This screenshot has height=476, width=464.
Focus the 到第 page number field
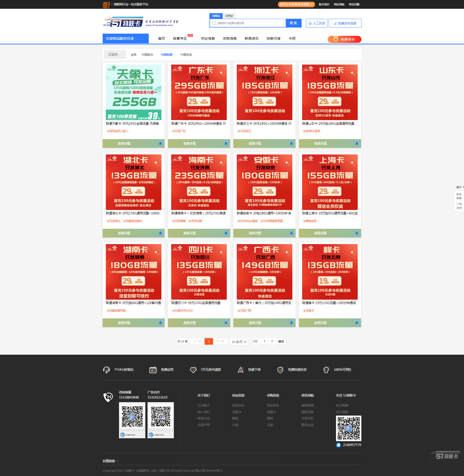click(264, 341)
